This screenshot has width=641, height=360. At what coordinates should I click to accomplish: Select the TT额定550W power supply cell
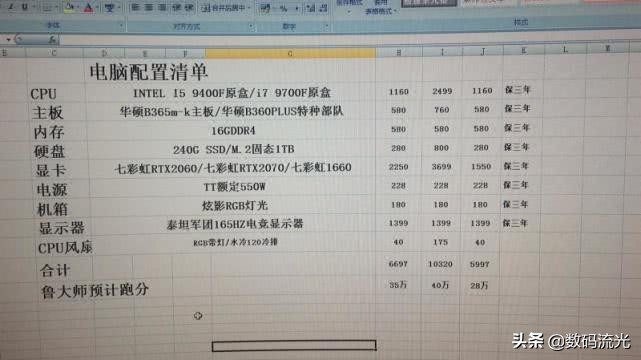click(235, 187)
